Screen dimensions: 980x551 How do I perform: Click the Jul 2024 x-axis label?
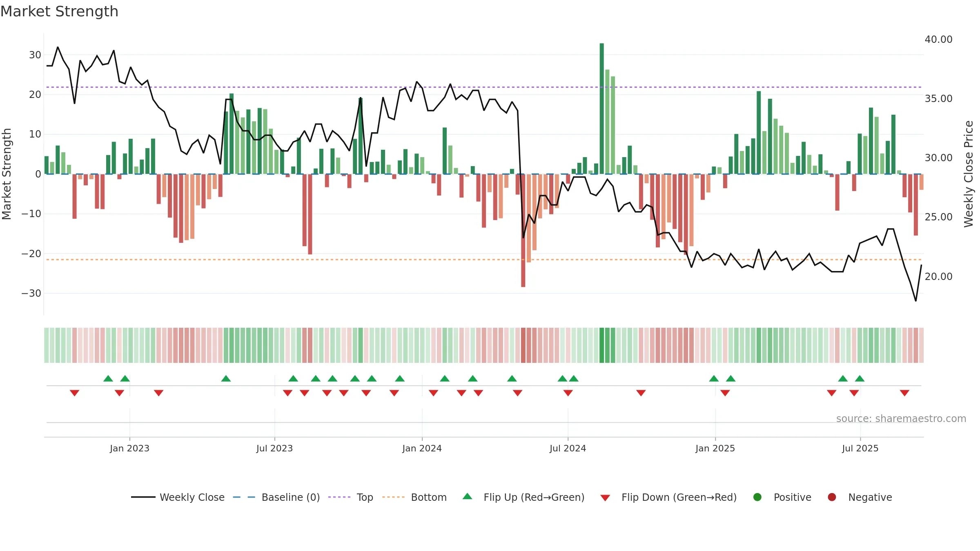tap(568, 449)
